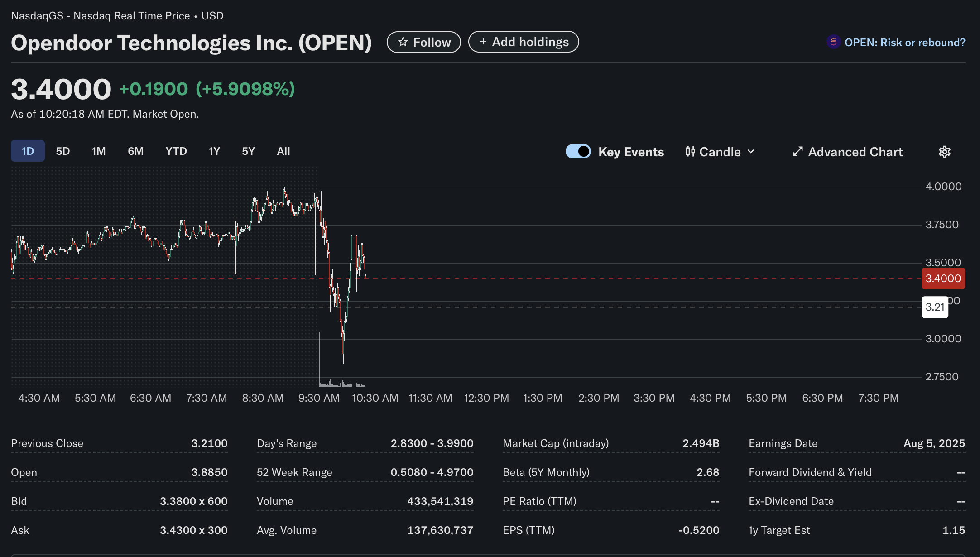Click the 1y Target Est label
The width and height of the screenshot is (980, 557).
779,530
